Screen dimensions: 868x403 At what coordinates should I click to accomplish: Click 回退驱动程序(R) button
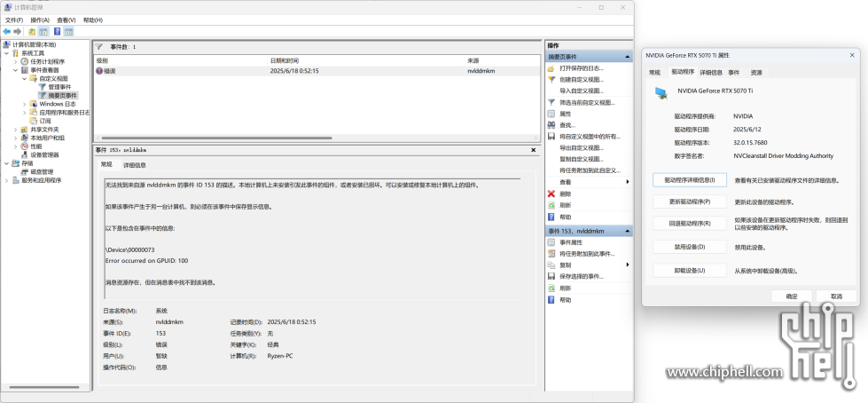point(689,224)
